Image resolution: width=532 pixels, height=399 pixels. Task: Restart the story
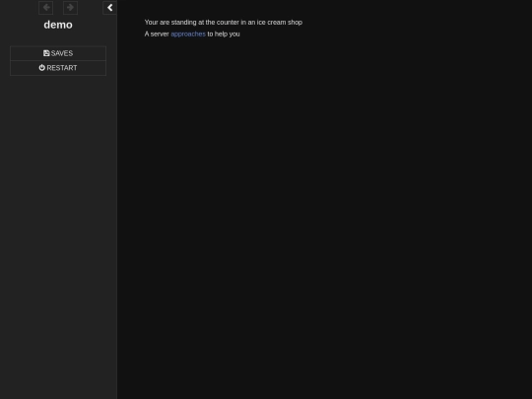click(x=58, y=68)
